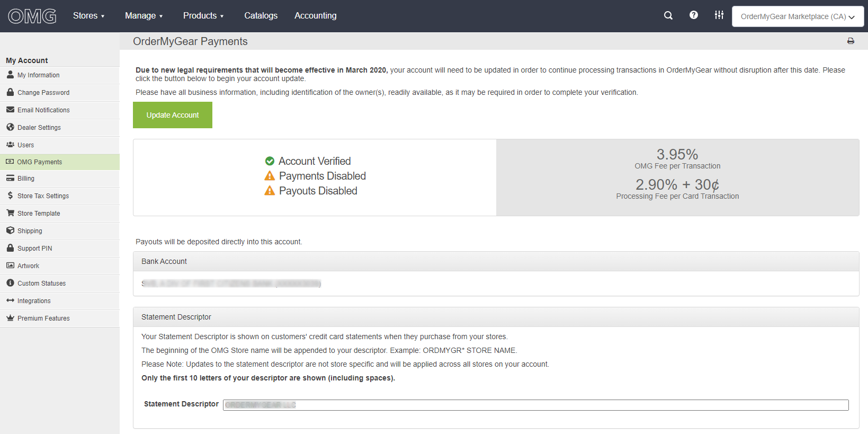
Task: Open the Change Password page
Action: pyautogui.click(x=60, y=93)
